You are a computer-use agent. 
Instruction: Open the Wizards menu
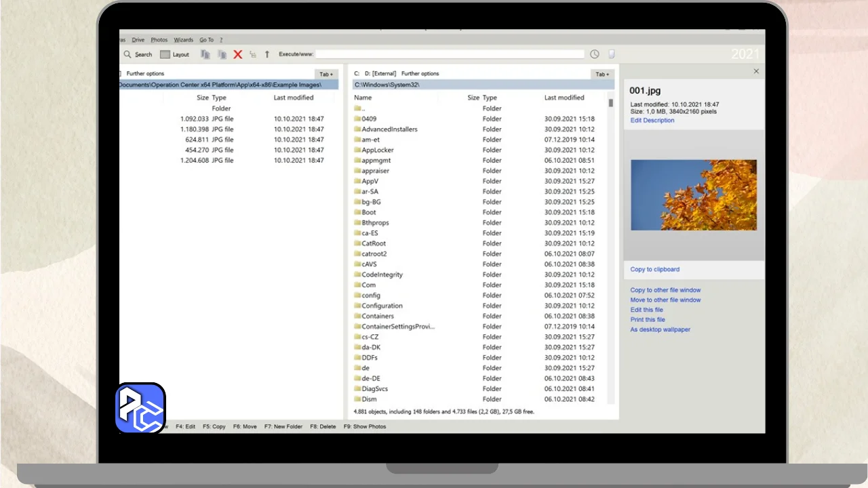point(183,40)
